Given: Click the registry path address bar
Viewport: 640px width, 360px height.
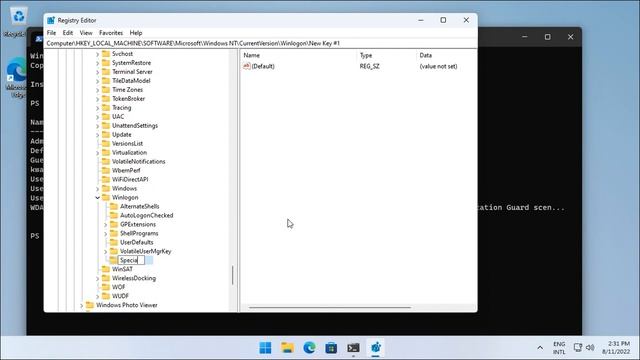Looking at the screenshot, I should click(260, 43).
